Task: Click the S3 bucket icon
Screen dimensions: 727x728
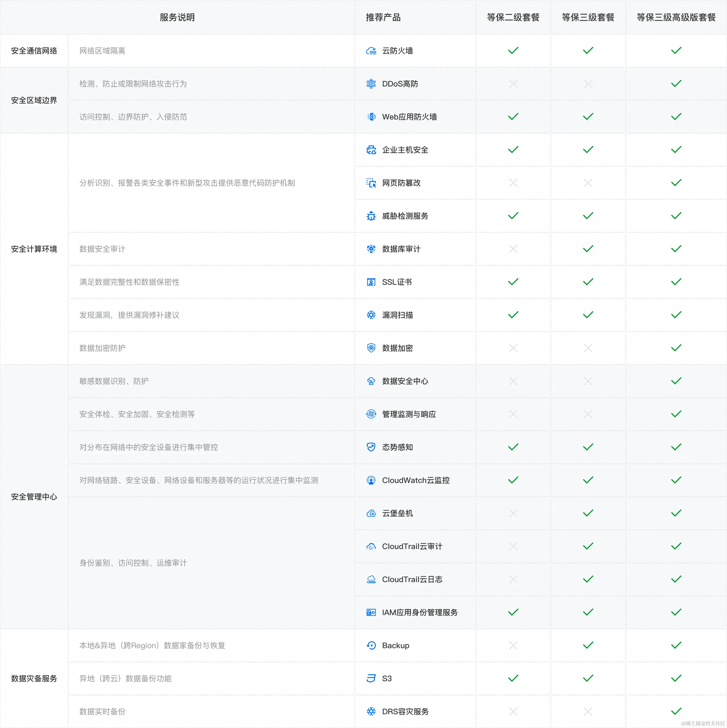Action: click(x=371, y=679)
